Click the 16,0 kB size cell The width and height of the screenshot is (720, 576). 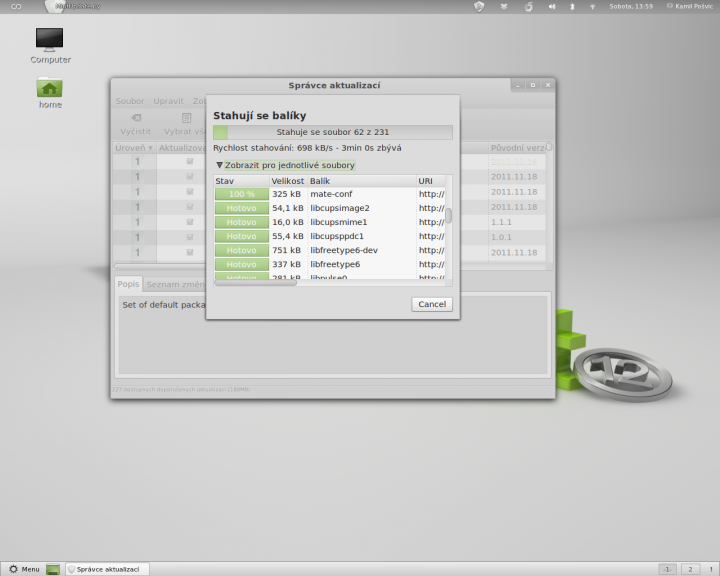pos(288,222)
